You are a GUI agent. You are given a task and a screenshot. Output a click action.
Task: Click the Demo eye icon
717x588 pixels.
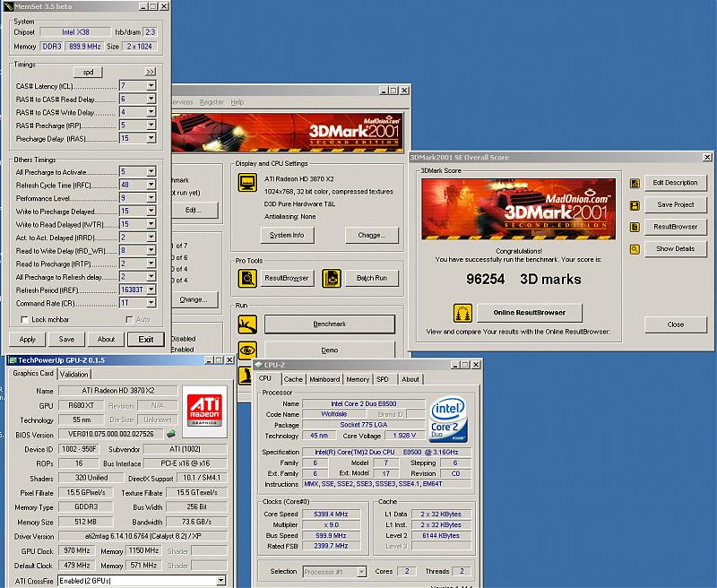[x=247, y=350]
